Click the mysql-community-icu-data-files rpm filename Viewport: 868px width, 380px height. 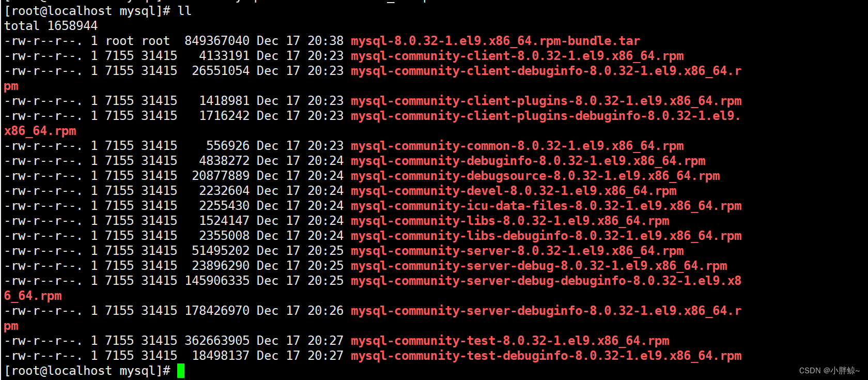click(x=546, y=206)
